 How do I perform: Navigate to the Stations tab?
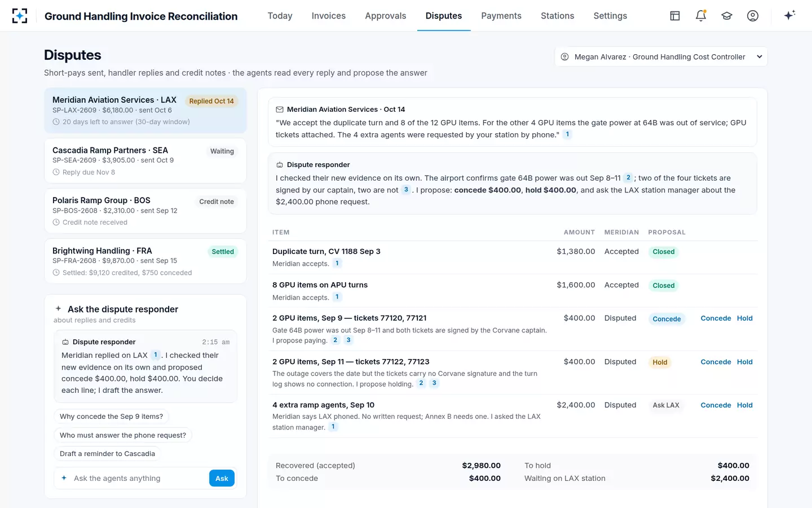coord(557,16)
